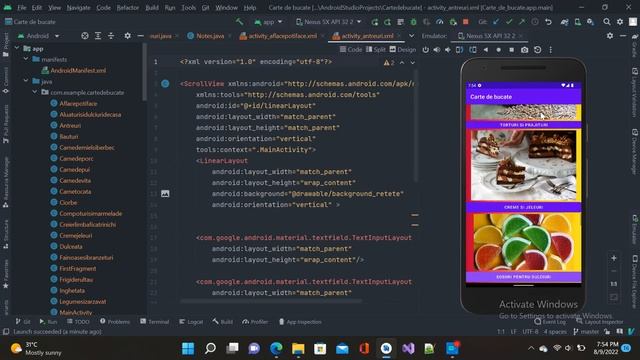The height and width of the screenshot is (360, 640).
Task: Zoom in emulator with plus button
Action: (613, 258)
